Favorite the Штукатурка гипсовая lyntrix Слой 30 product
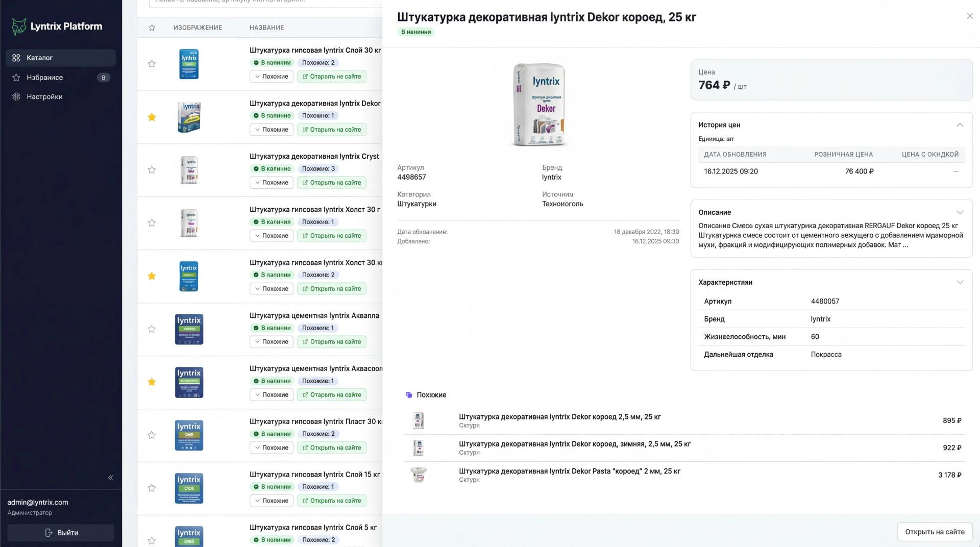This screenshot has height=547, width=980. [x=152, y=64]
